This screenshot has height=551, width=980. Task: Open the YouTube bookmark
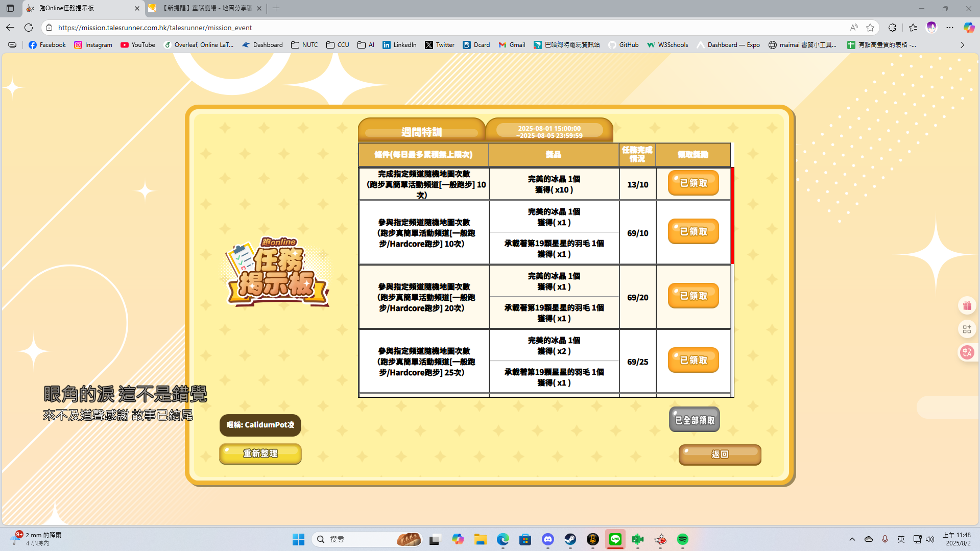point(137,45)
